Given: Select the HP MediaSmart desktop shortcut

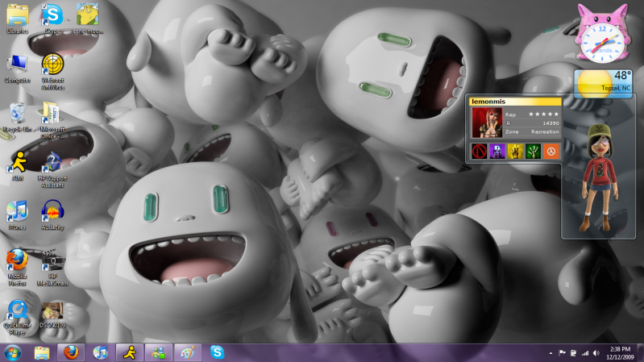Looking at the screenshot, I should point(52,267).
